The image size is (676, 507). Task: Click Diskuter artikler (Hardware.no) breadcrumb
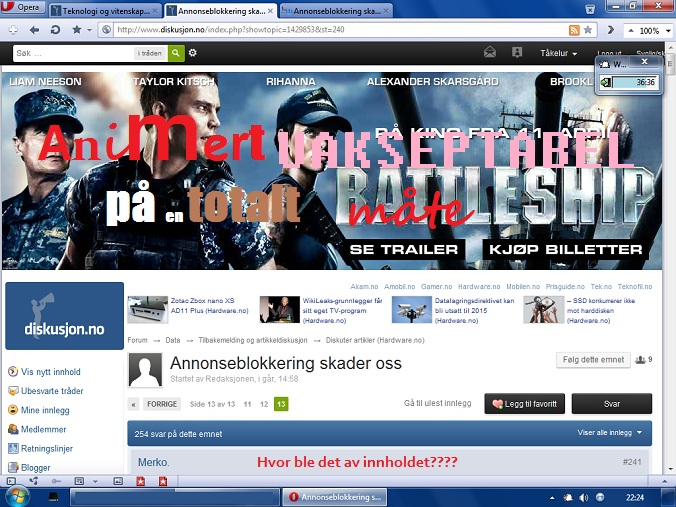pyautogui.click(x=375, y=340)
